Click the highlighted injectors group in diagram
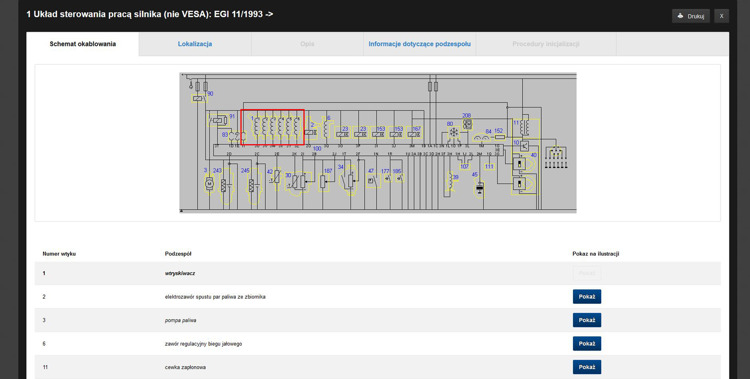Screen dimensions: 750x379 [273, 127]
